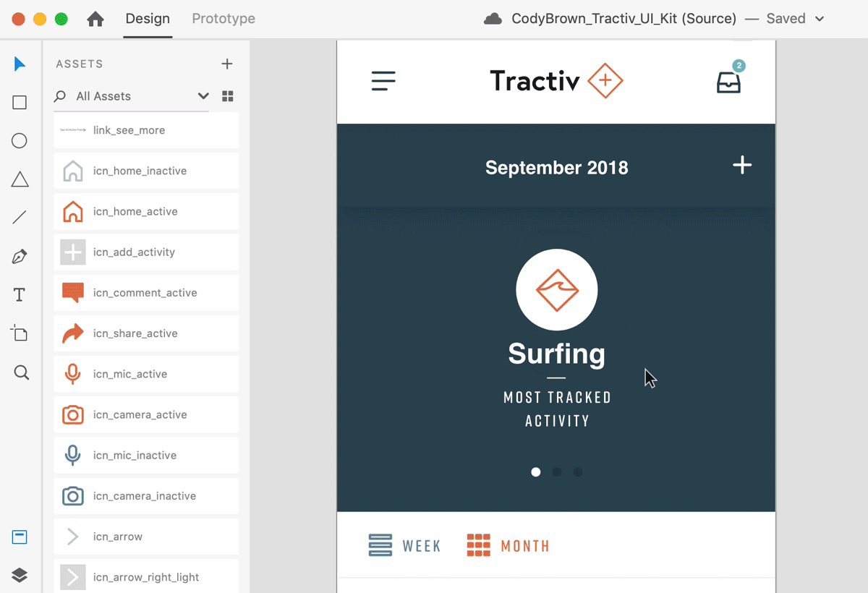
Task: Select the icn_camera_inactive asset
Action: pyautogui.click(x=146, y=496)
